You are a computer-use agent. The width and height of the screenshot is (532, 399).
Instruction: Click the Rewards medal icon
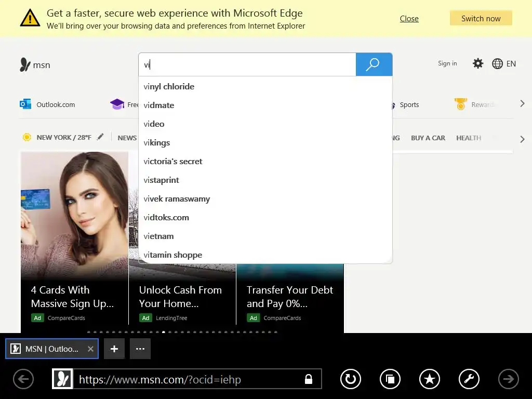point(460,104)
